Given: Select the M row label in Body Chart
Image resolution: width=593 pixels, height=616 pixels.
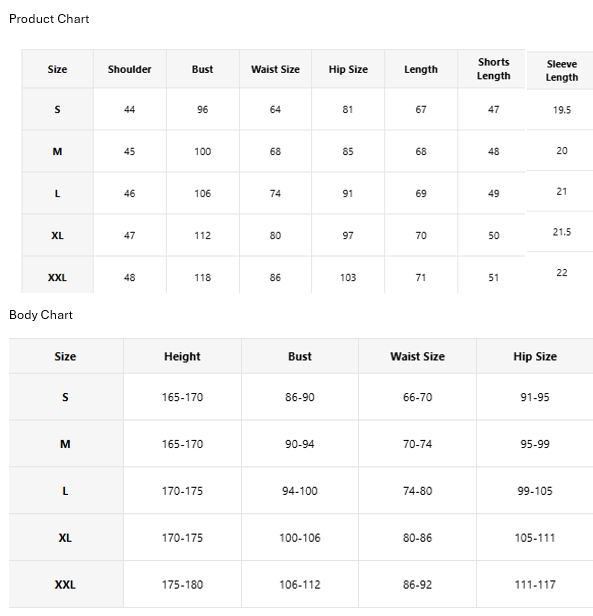Looking at the screenshot, I should (66, 444).
